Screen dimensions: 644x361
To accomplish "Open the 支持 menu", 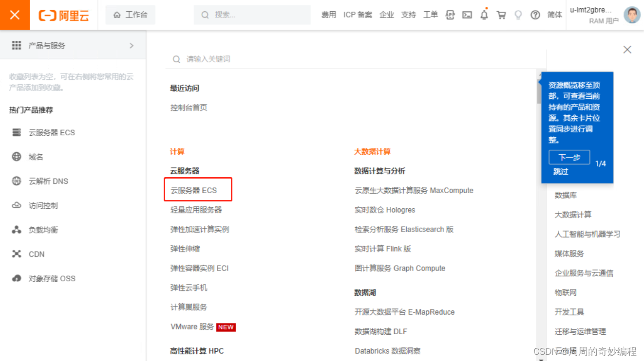I will pos(409,15).
